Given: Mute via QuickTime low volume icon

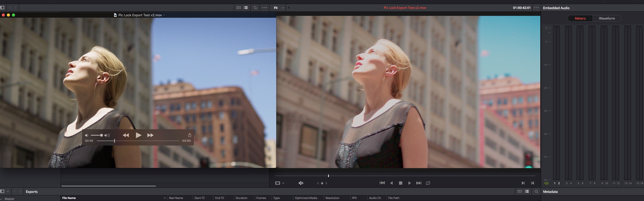Looking at the screenshot, I should tap(87, 135).
